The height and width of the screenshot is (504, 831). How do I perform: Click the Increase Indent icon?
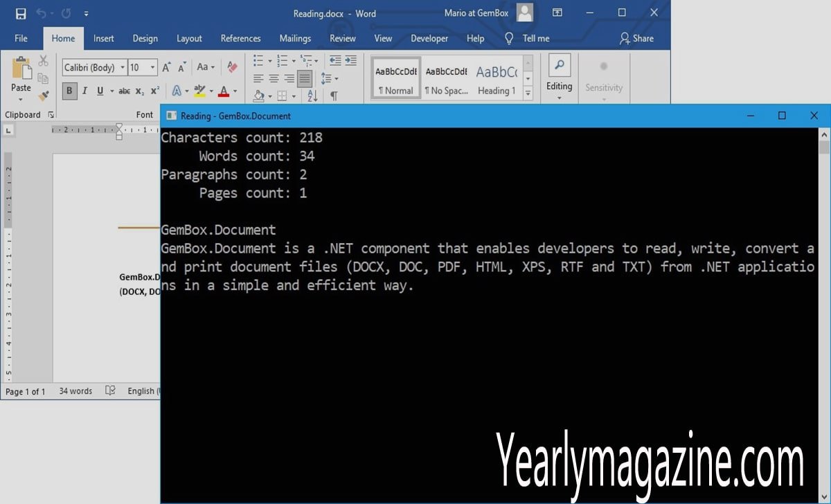[x=351, y=60]
